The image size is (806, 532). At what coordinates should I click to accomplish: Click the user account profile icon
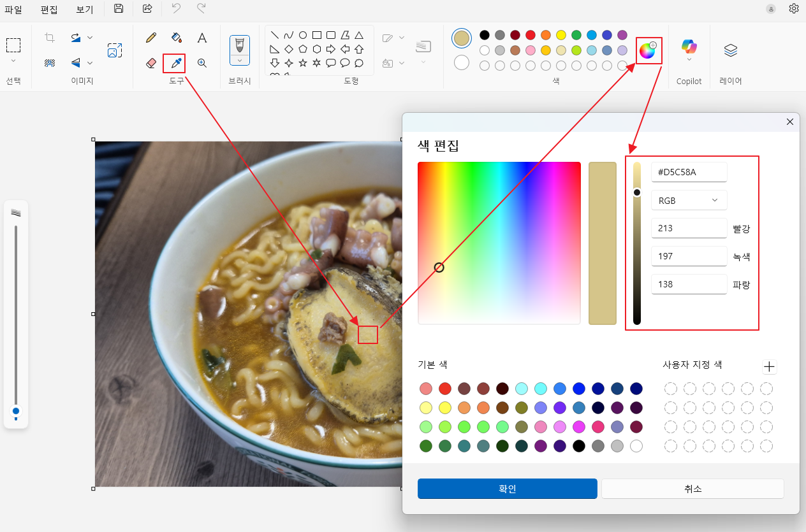pyautogui.click(x=771, y=9)
